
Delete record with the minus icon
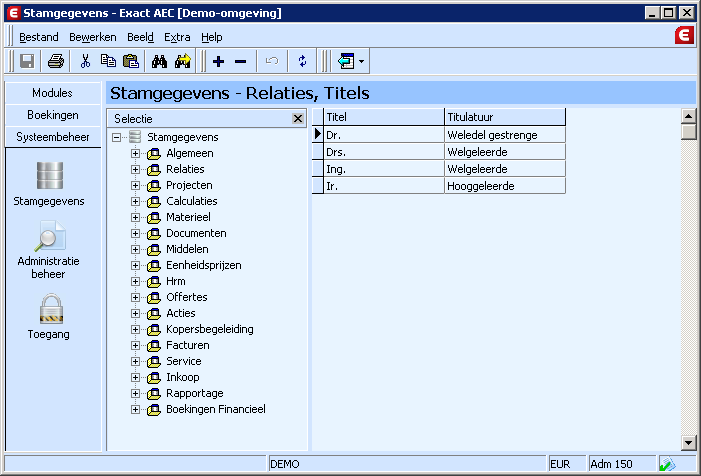(241, 62)
